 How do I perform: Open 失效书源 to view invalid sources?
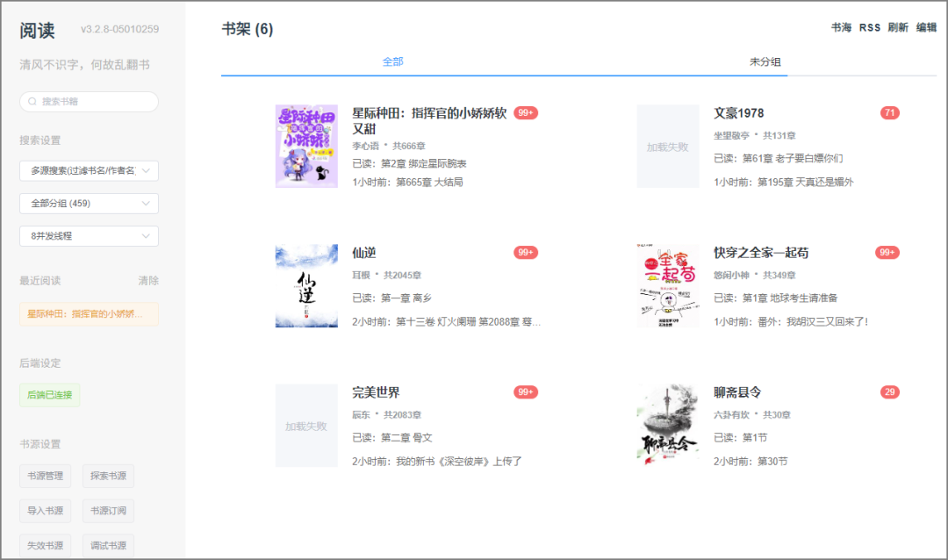[x=44, y=544]
